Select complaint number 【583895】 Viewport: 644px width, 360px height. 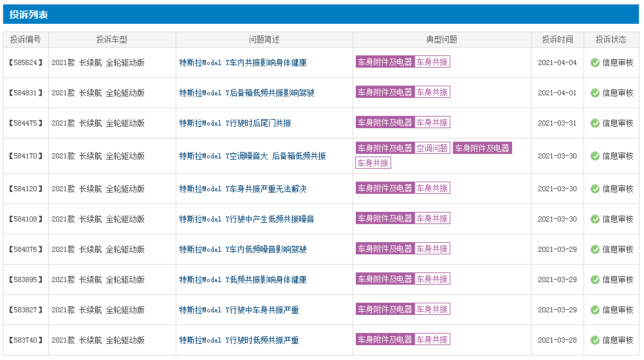(x=26, y=280)
